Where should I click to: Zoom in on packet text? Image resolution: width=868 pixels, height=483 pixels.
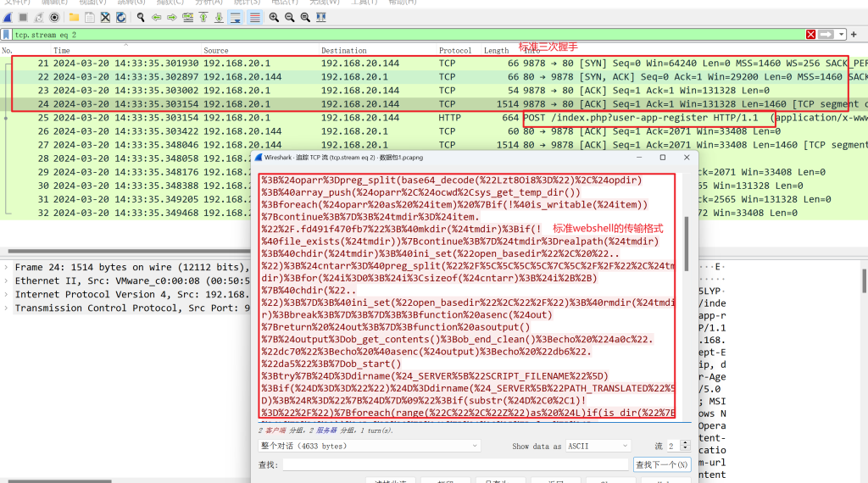click(x=274, y=17)
